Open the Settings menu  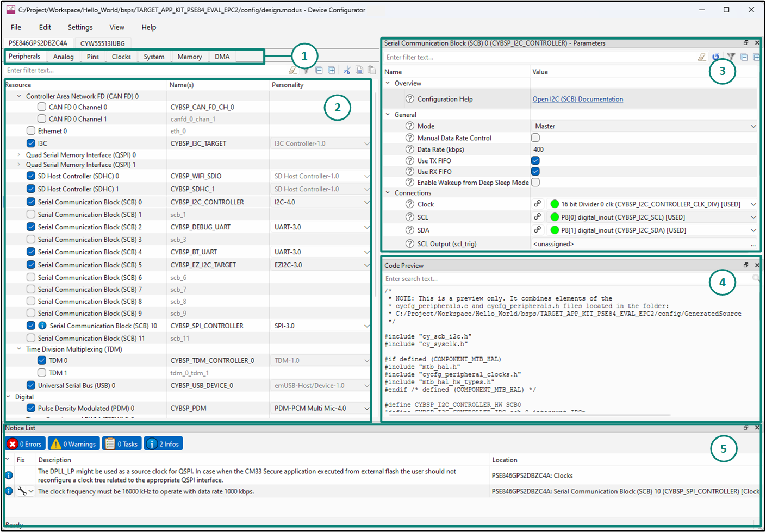pyautogui.click(x=80, y=27)
